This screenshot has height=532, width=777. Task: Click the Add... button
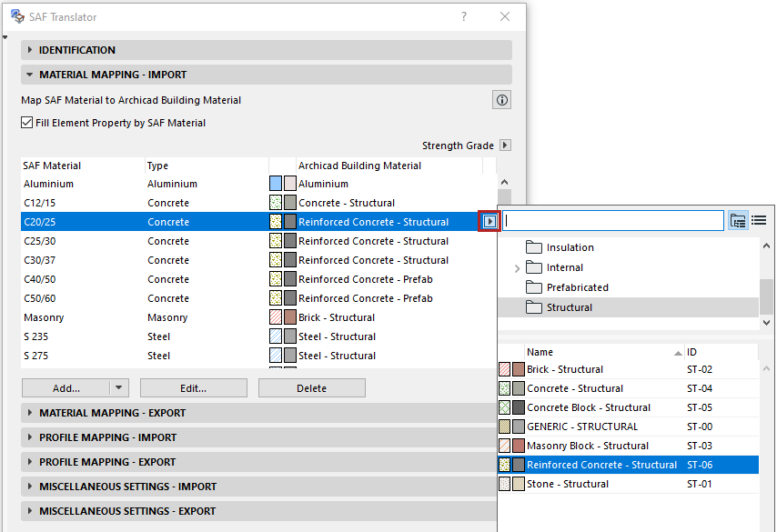pos(66,388)
